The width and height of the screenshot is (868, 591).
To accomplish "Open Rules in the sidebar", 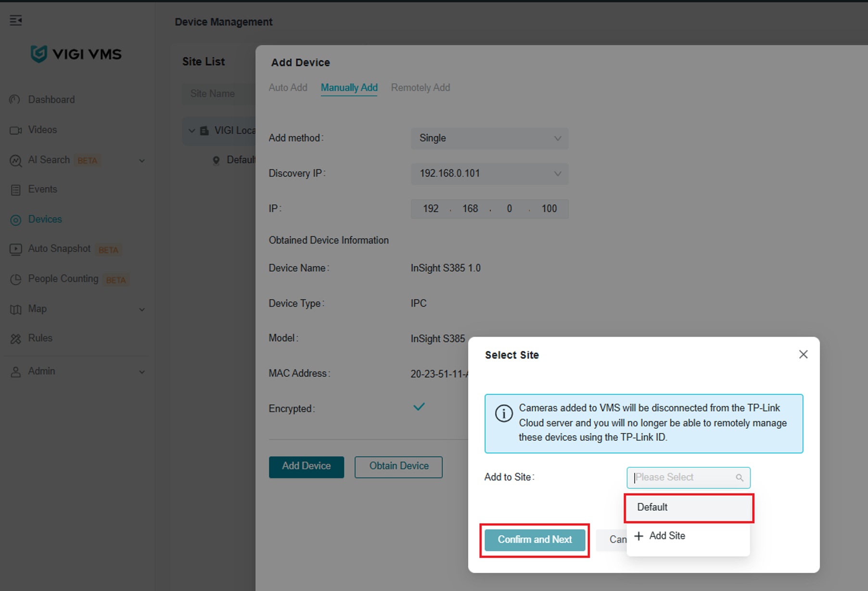I will 40,338.
